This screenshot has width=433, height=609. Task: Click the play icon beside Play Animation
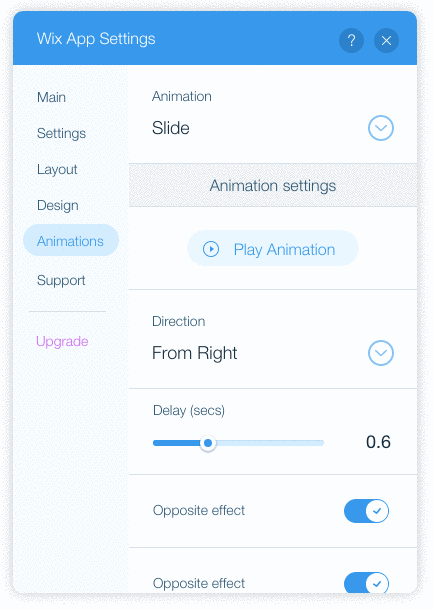[211, 249]
